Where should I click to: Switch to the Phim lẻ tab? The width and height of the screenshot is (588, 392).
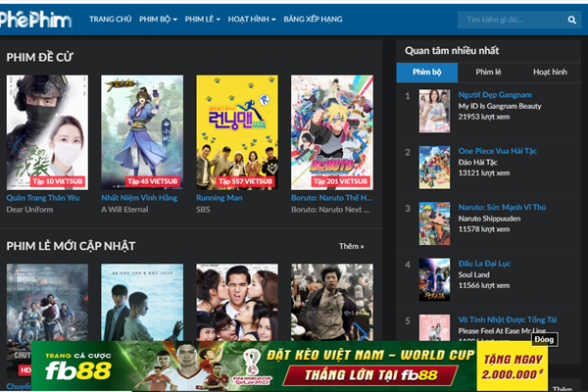488,72
